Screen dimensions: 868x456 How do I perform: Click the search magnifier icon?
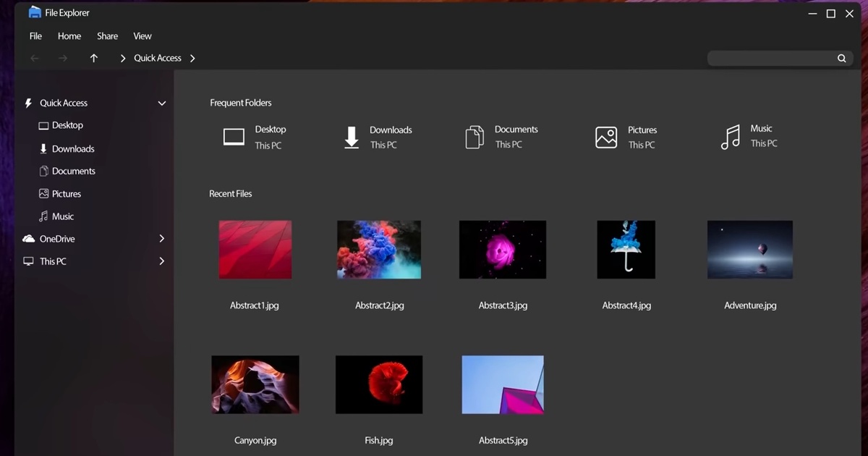coord(841,59)
